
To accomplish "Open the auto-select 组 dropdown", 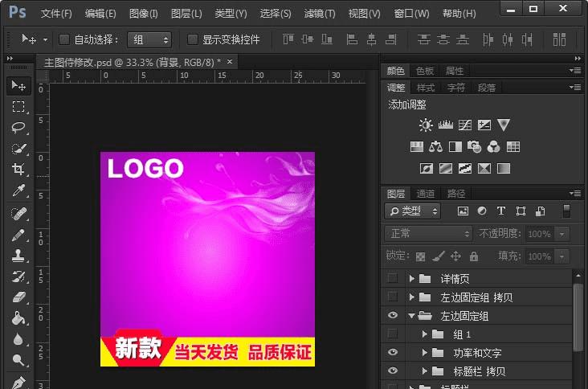I will coord(149,39).
